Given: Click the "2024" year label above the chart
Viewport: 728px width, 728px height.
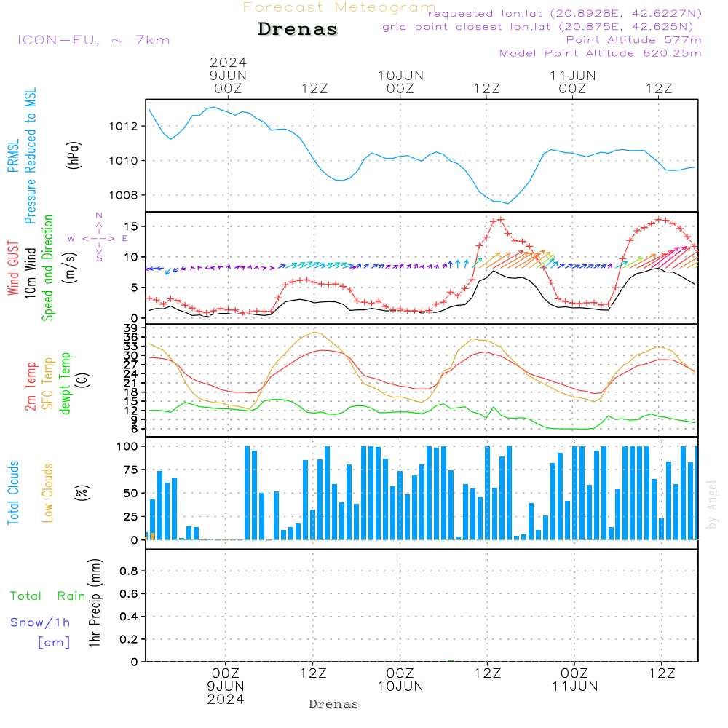Looking at the screenshot, I should coord(228,62).
